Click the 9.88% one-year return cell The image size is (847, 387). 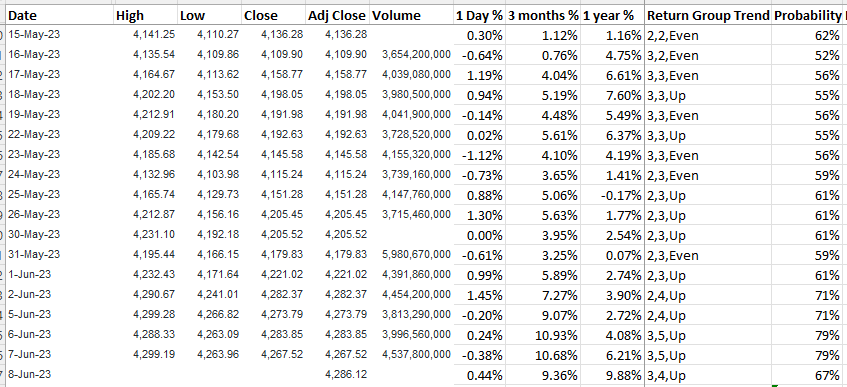point(613,374)
